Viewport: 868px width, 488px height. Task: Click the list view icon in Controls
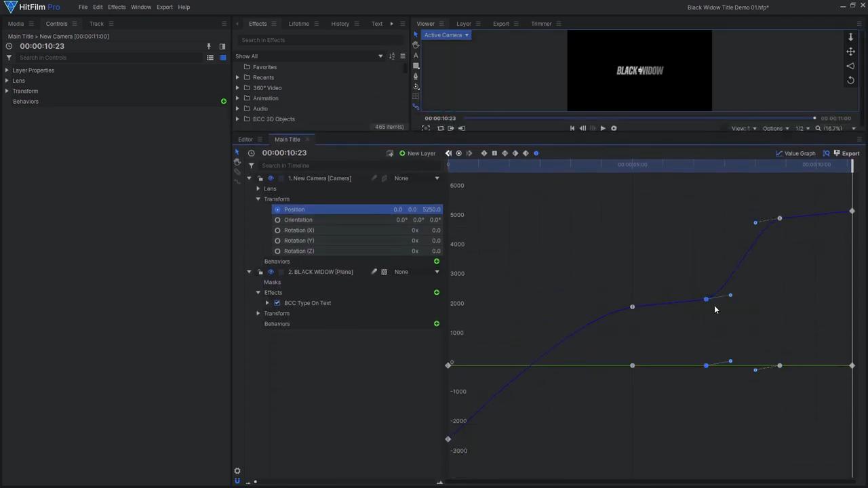coord(210,58)
